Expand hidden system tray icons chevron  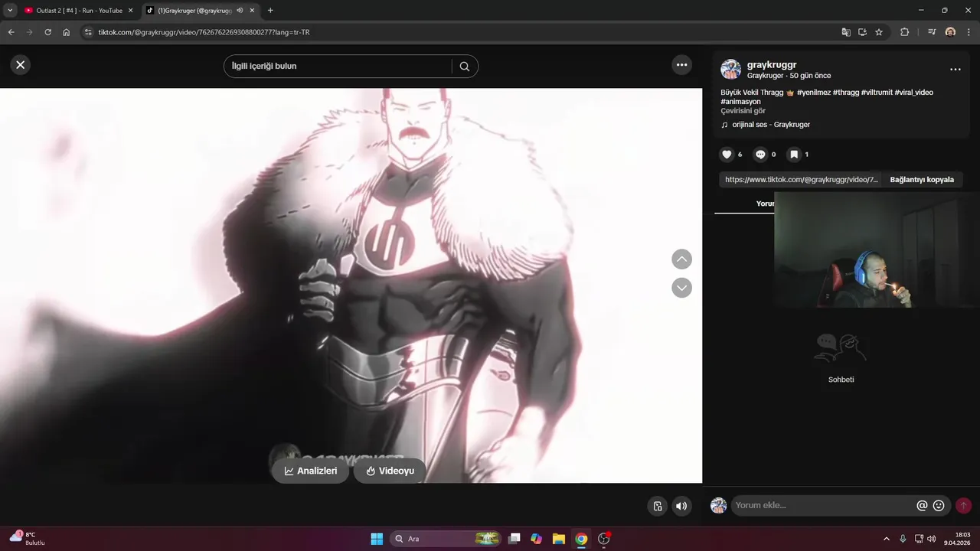click(x=887, y=539)
